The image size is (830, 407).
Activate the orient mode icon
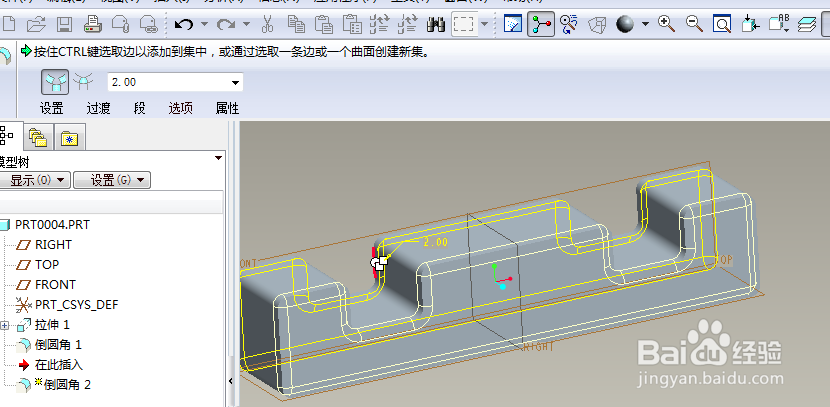(569, 24)
